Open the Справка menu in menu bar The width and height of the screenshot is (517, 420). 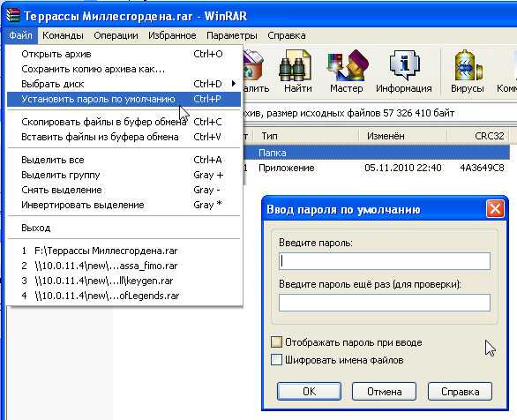[287, 35]
